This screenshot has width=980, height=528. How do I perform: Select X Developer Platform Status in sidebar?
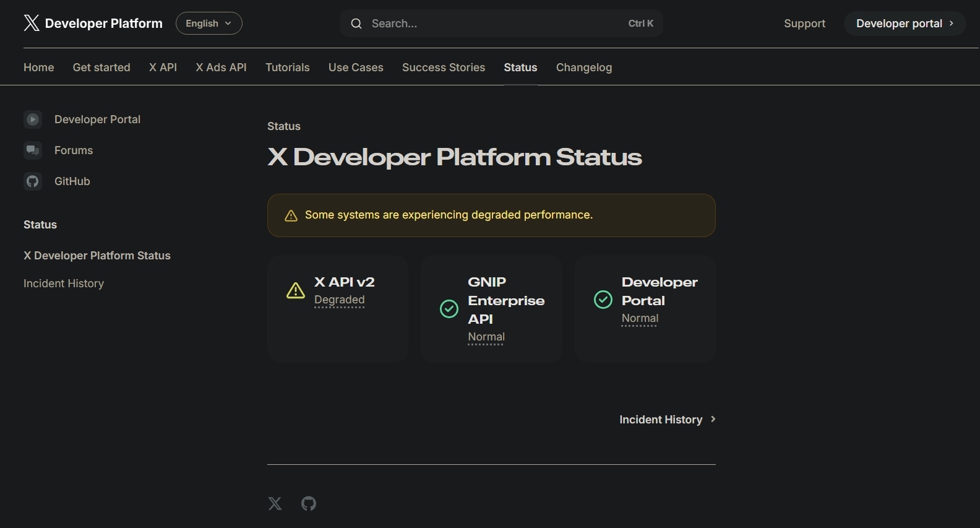pos(97,256)
